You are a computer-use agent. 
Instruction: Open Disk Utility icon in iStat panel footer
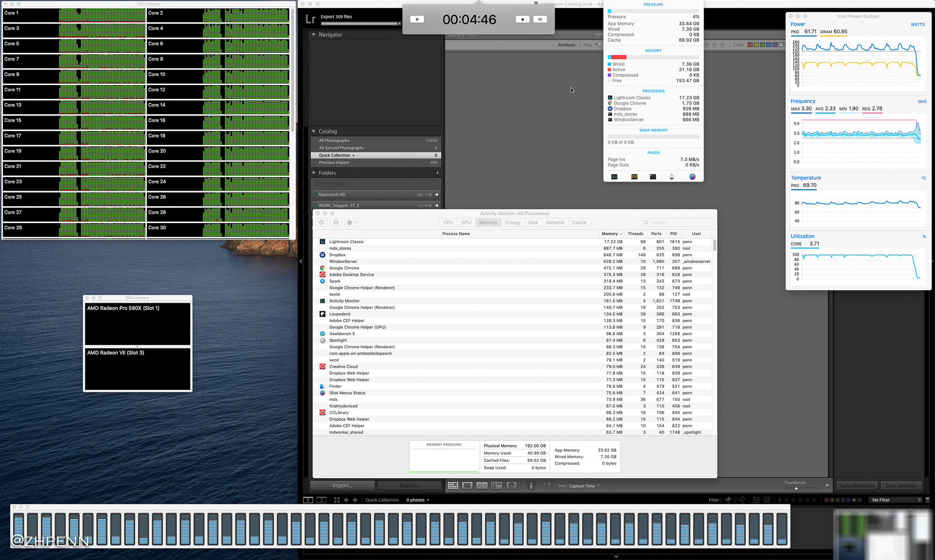point(672,177)
